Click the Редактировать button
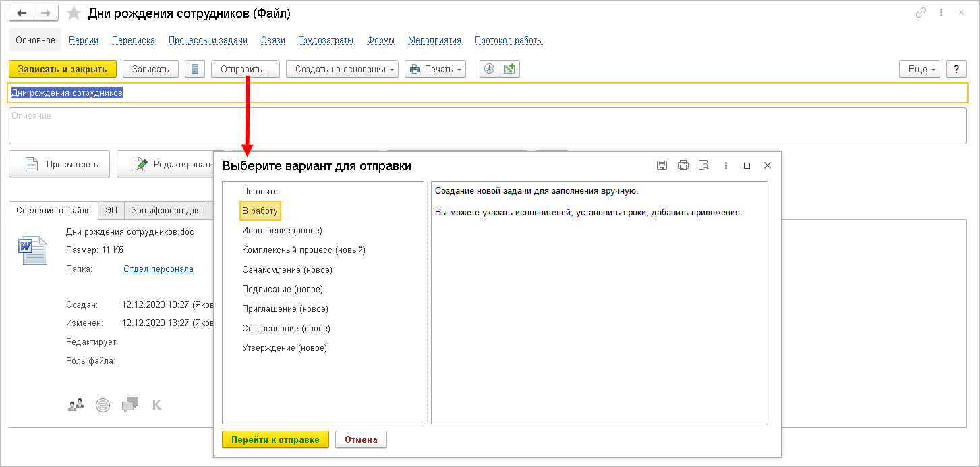 [x=165, y=164]
